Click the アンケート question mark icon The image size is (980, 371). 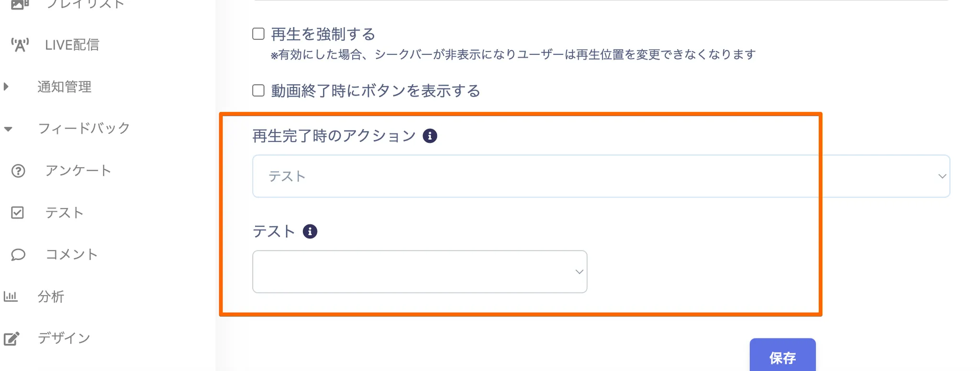[18, 171]
